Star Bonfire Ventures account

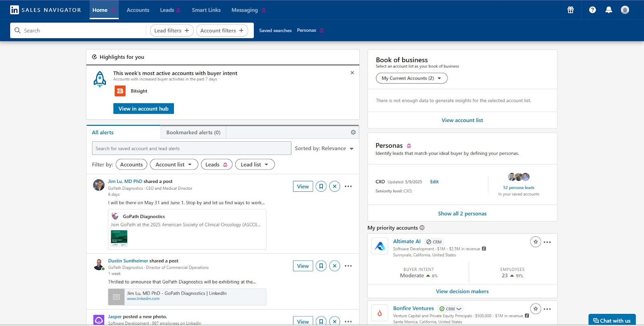535,309
